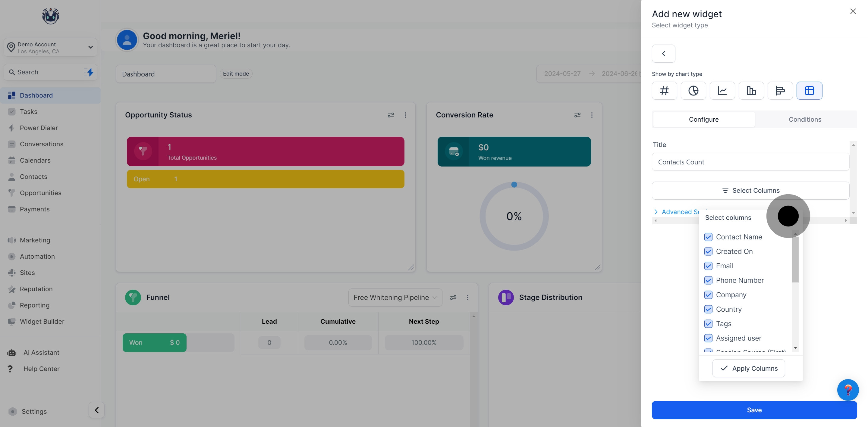Open the Demo Account location dropdown
This screenshot has width=868, height=427.
pos(51,48)
